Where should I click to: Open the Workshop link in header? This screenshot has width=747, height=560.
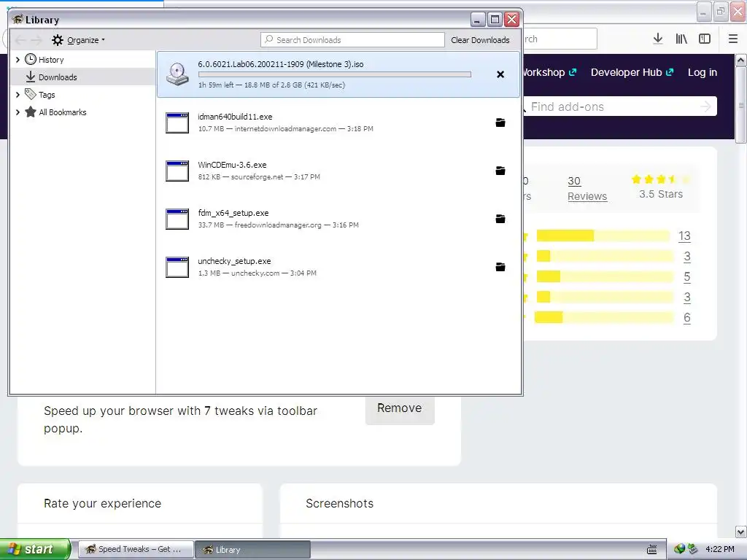click(549, 72)
